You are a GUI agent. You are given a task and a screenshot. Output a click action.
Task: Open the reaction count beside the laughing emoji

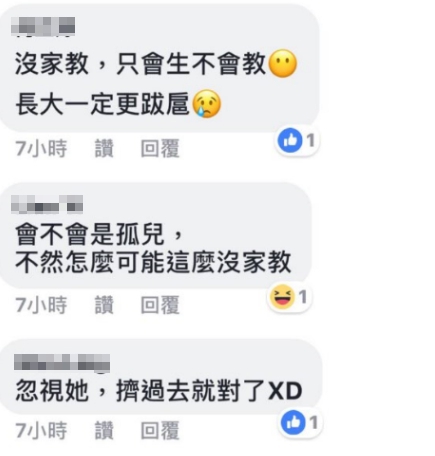[x=303, y=297]
